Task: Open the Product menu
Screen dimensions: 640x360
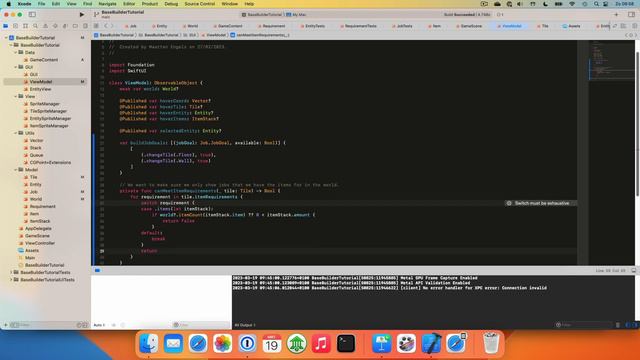Action: pos(150,4)
